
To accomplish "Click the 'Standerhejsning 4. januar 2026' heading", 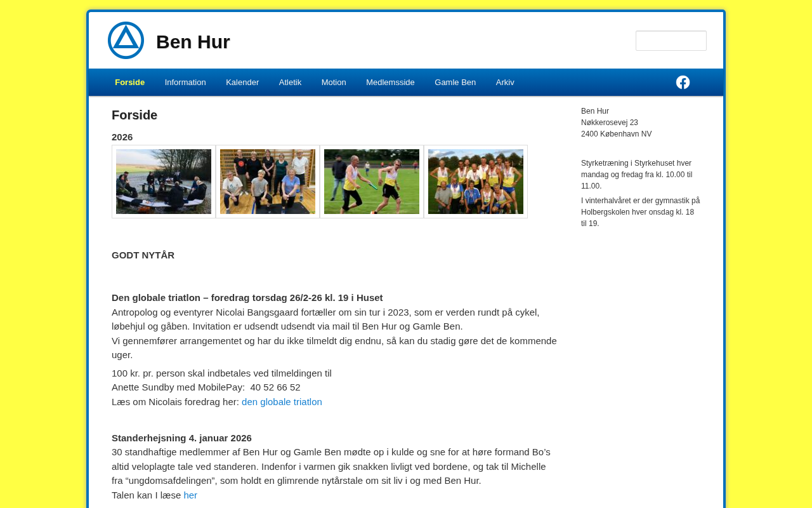I will tap(181, 438).
